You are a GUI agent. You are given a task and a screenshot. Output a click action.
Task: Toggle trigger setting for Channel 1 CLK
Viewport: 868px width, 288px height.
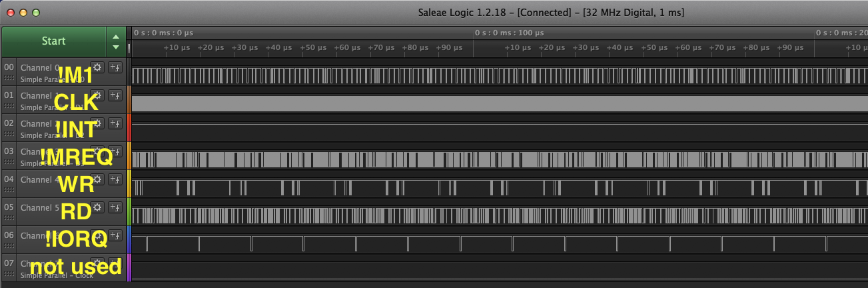point(115,95)
